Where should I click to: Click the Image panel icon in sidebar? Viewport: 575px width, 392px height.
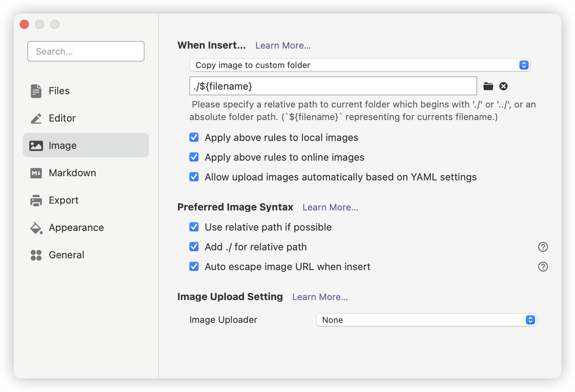tap(36, 145)
